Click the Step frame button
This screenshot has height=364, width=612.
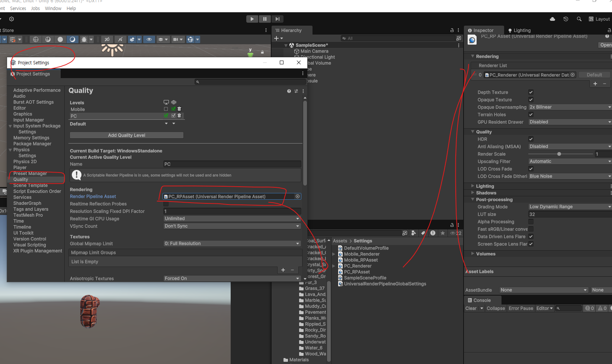277,19
